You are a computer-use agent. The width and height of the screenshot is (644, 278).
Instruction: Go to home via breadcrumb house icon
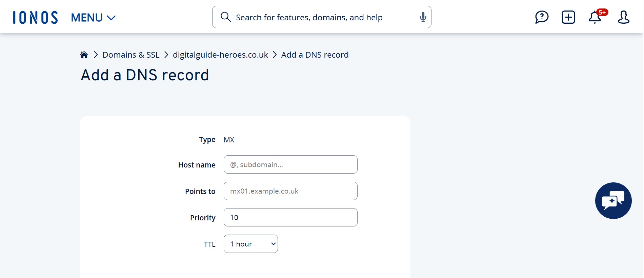point(84,55)
